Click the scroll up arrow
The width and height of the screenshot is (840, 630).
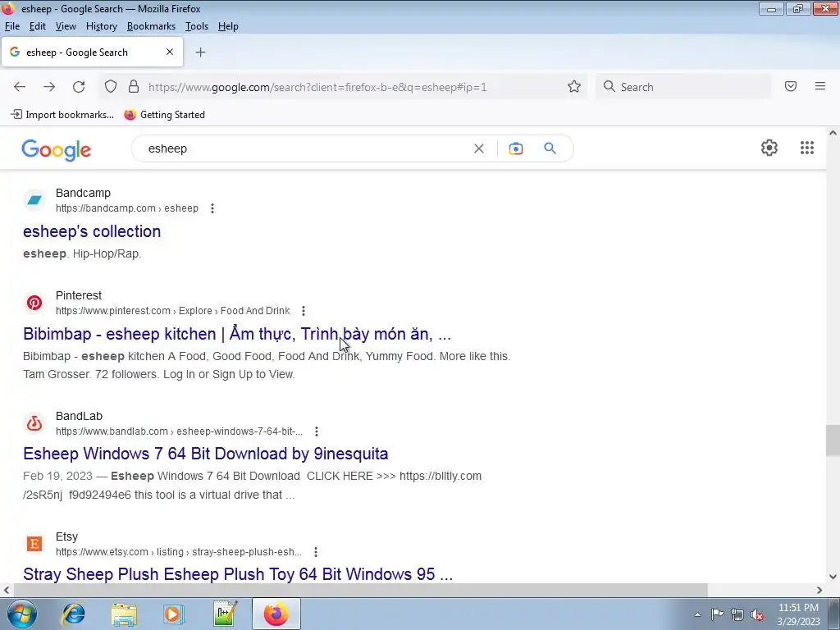833,133
